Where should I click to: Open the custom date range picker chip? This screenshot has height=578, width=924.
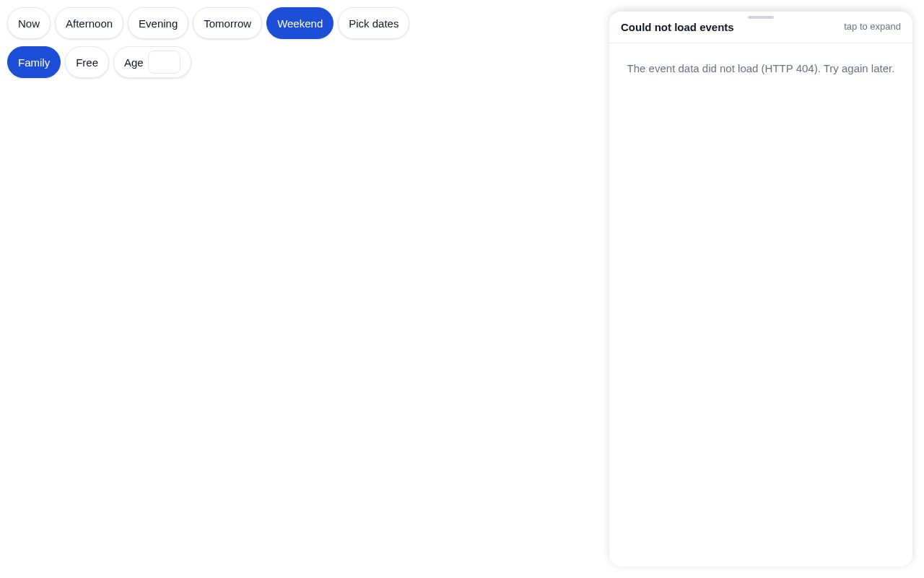373,23
